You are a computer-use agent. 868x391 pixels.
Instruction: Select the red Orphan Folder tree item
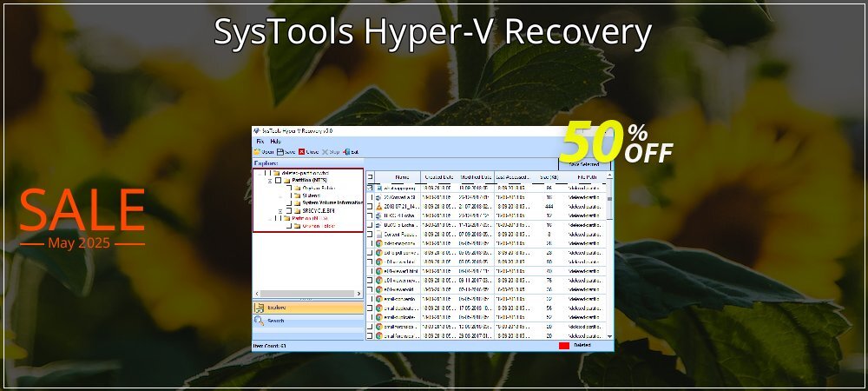coord(319,226)
